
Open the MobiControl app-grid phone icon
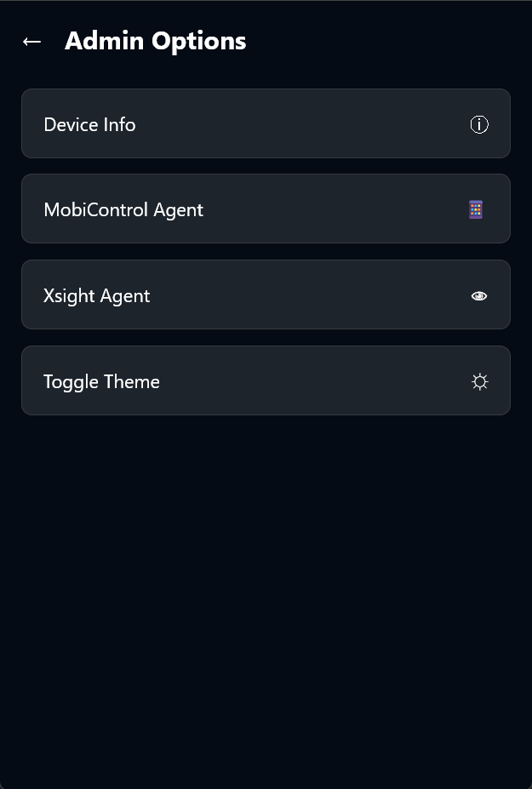475,209
